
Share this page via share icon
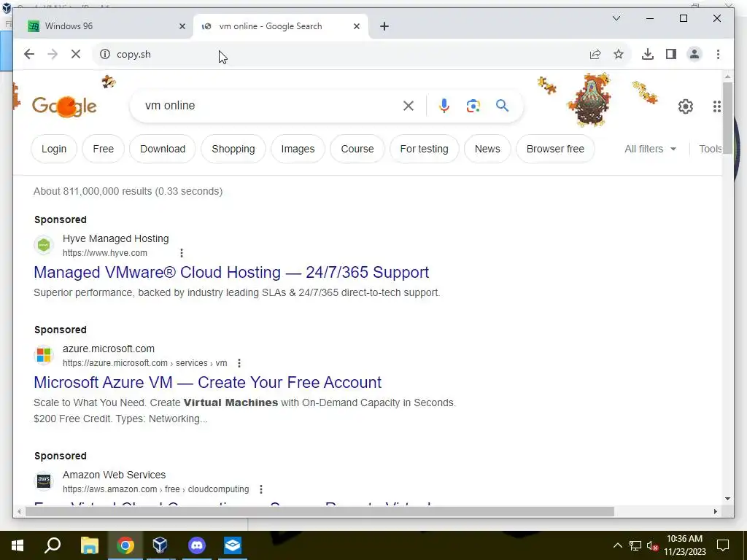595,54
